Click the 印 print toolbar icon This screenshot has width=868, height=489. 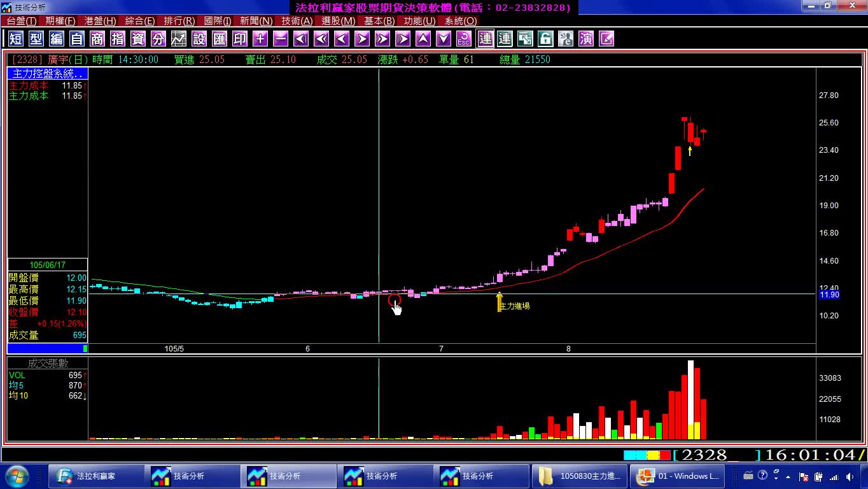240,39
